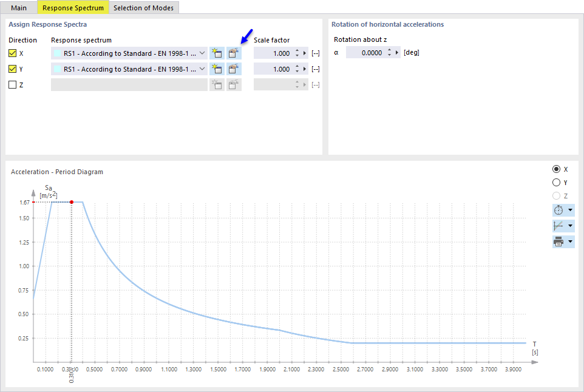Viewport: 584px width, 392px height.
Task: Create new response spectrum for X direction
Action: pos(217,53)
